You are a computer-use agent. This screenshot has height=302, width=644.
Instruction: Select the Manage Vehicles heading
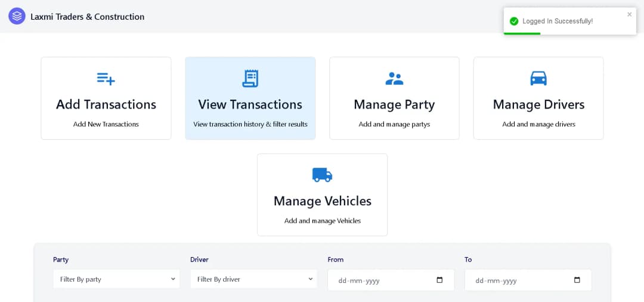(322, 201)
